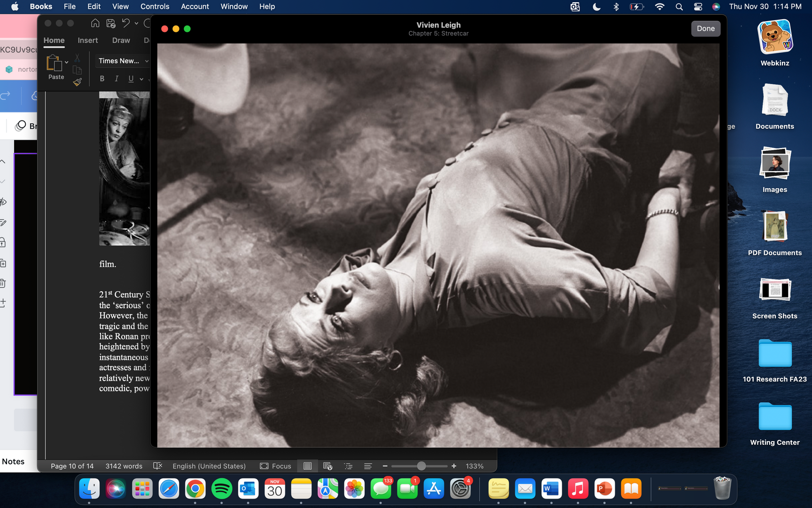Click English (United States) language status

point(209,466)
